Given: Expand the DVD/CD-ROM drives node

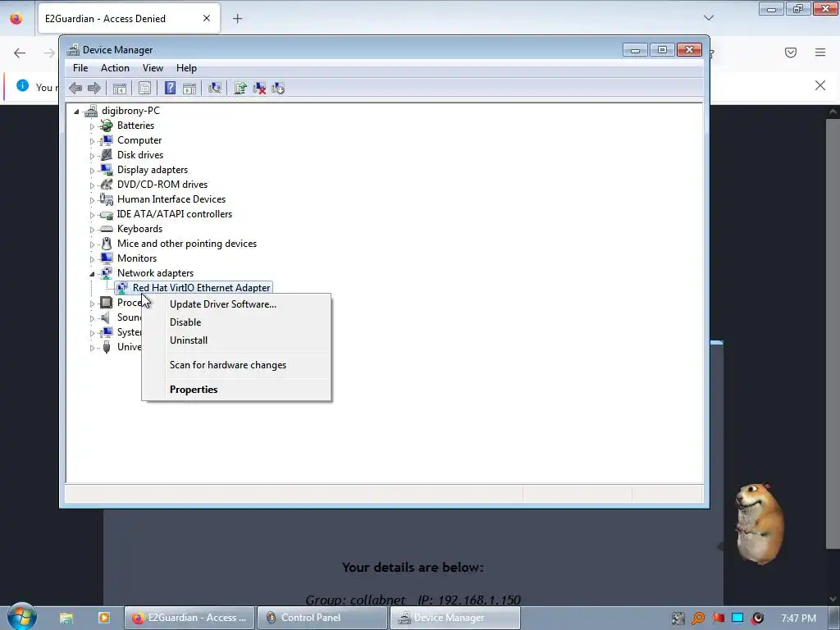Looking at the screenshot, I should tap(92, 185).
